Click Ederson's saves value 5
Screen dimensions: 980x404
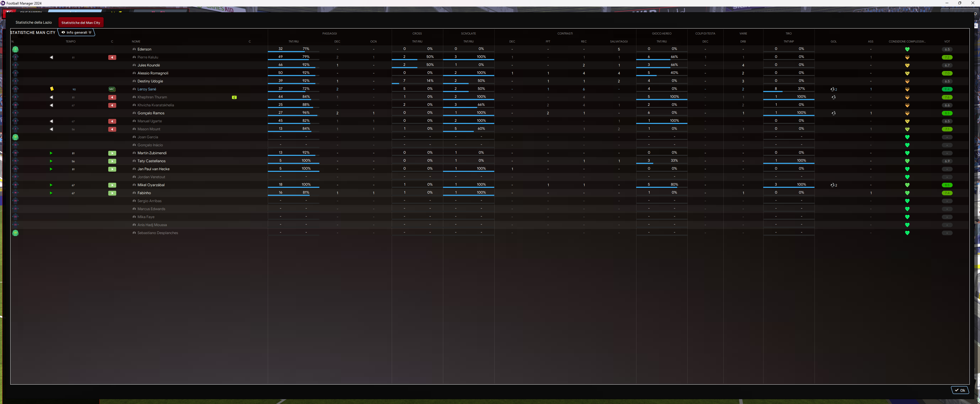click(619, 50)
